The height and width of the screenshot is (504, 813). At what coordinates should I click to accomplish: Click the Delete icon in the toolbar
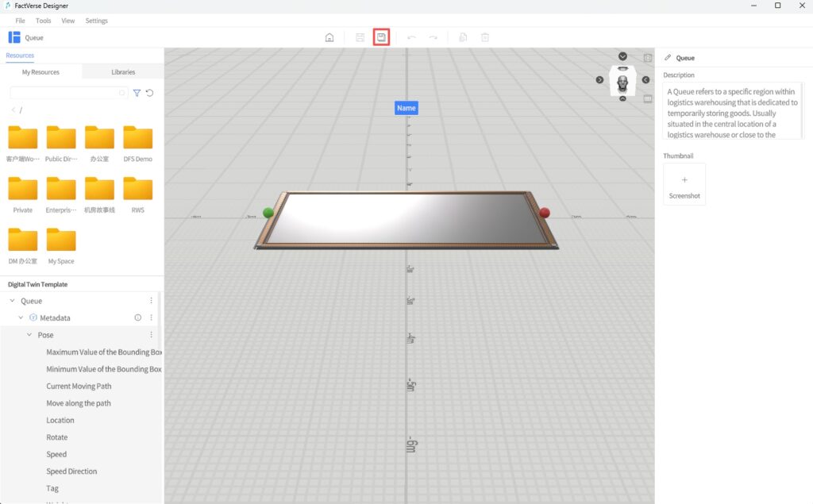(484, 37)
